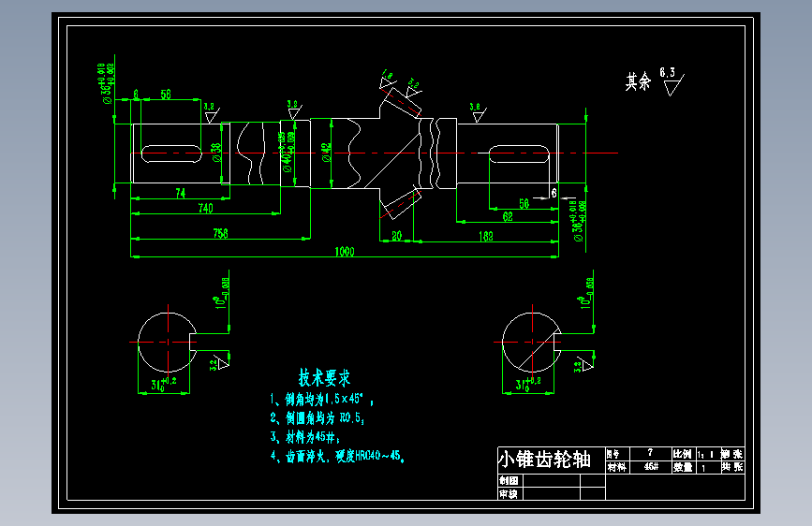Select the 技术要求 heading
Image resolution: width=812 pixels, height=526 pixels.
click(325, 378)
